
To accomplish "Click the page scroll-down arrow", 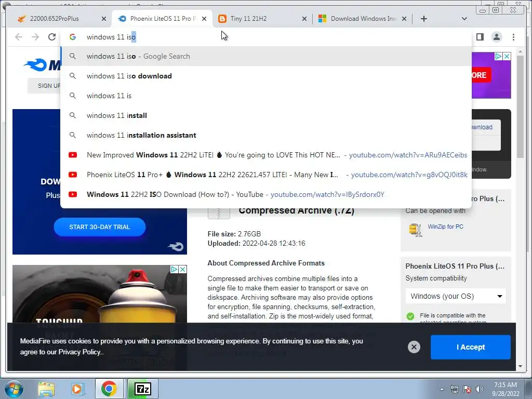I will pos(520,366).
